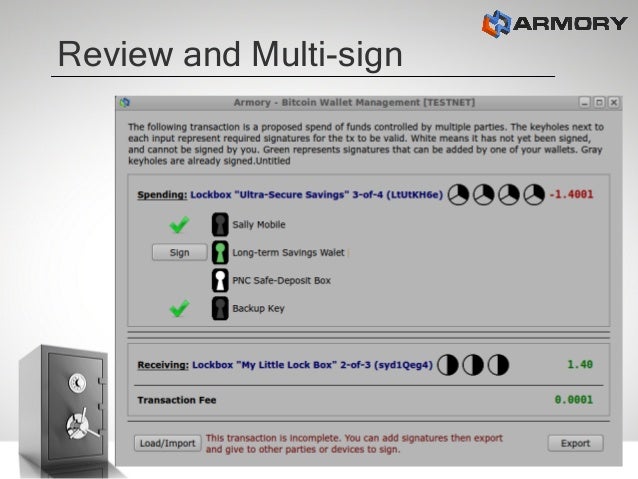Click the Sally Mobile label

[259, 225]
